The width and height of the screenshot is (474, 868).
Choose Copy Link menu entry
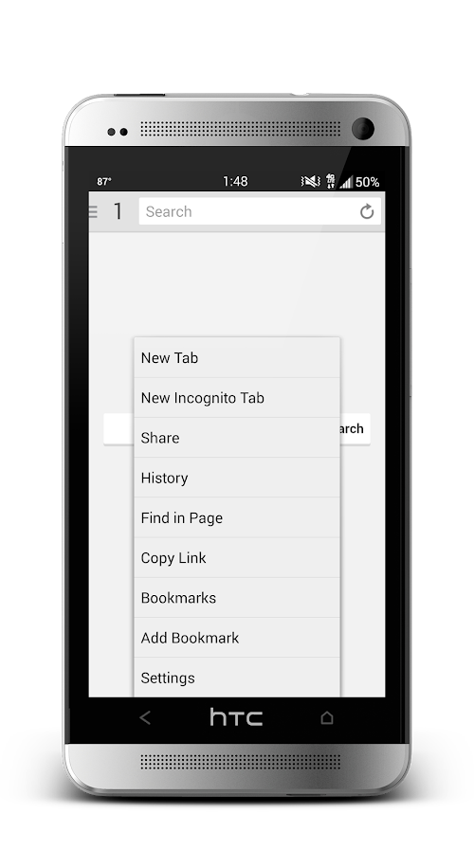point(237,558)
